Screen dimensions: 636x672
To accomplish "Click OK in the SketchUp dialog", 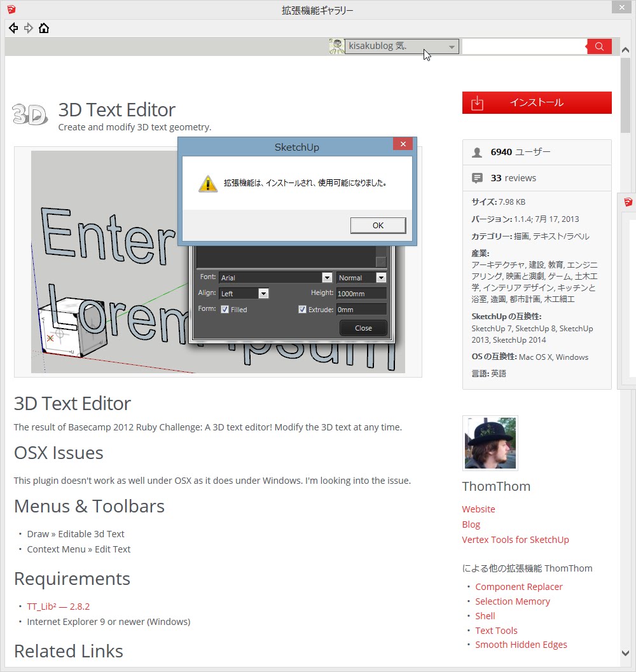I will coord(378,226).
